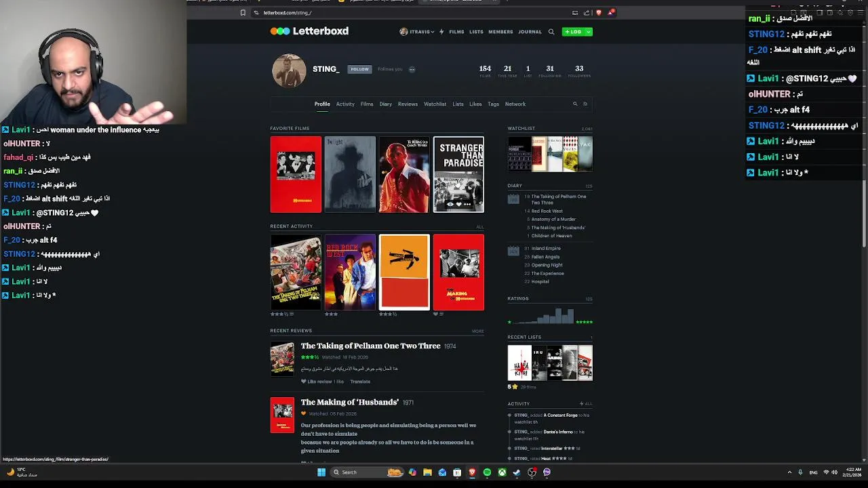
Task: Open the Xbox app from the taskbar
Action: [x=502, y=472]
